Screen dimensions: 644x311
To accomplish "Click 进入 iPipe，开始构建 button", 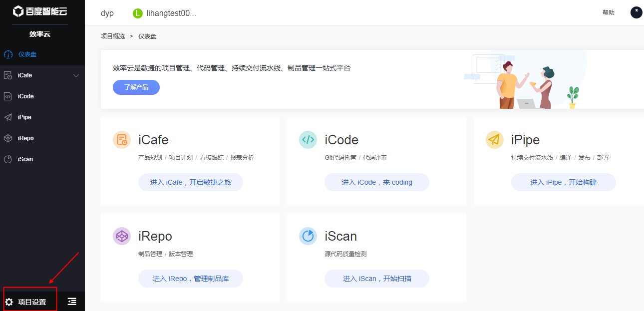I will [x=564, y=182].
